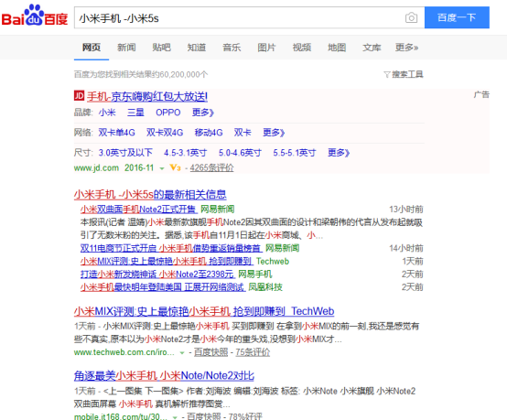
Task: Click the 13小时前 timestamp
Action: [x=406, y=210]
